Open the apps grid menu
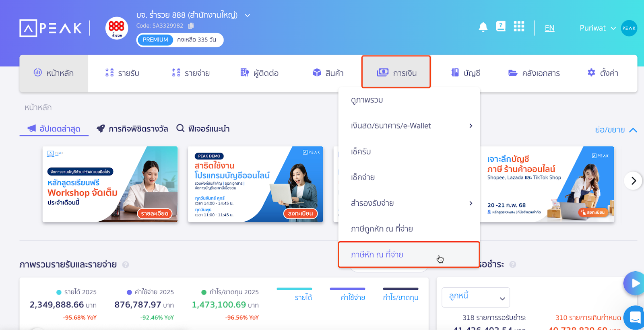644x330 pixels. [x=519, y=27]
